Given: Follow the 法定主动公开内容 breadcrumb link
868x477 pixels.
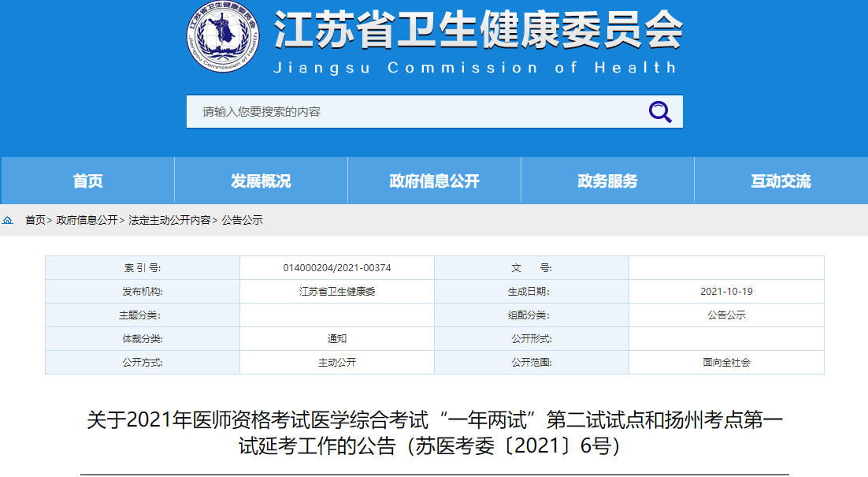Looking at the screenshot, I should [169, 220].
